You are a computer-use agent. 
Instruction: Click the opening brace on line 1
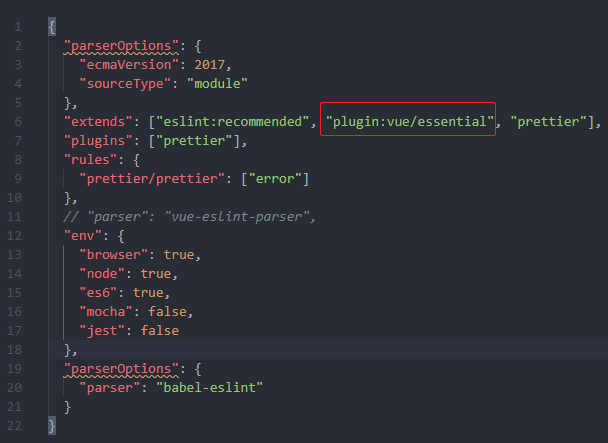click(52, 27)
